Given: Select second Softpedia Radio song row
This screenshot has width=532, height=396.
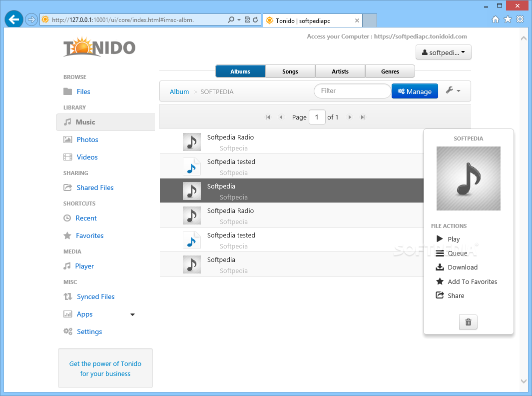Looking at the screenshot, I should pos(292,215).
